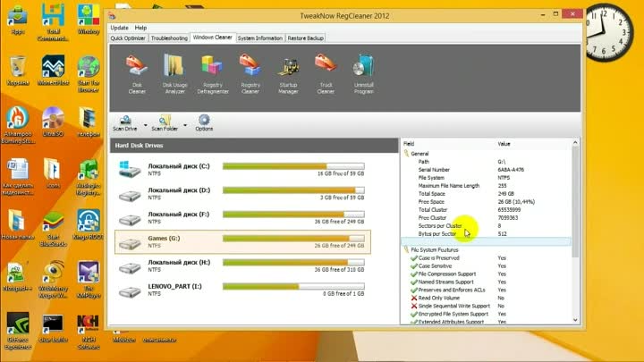Click the desktop analog clock gadget
Image resolution: width=644 pixels, height=362 pixels.
click(x=606, y=31)
